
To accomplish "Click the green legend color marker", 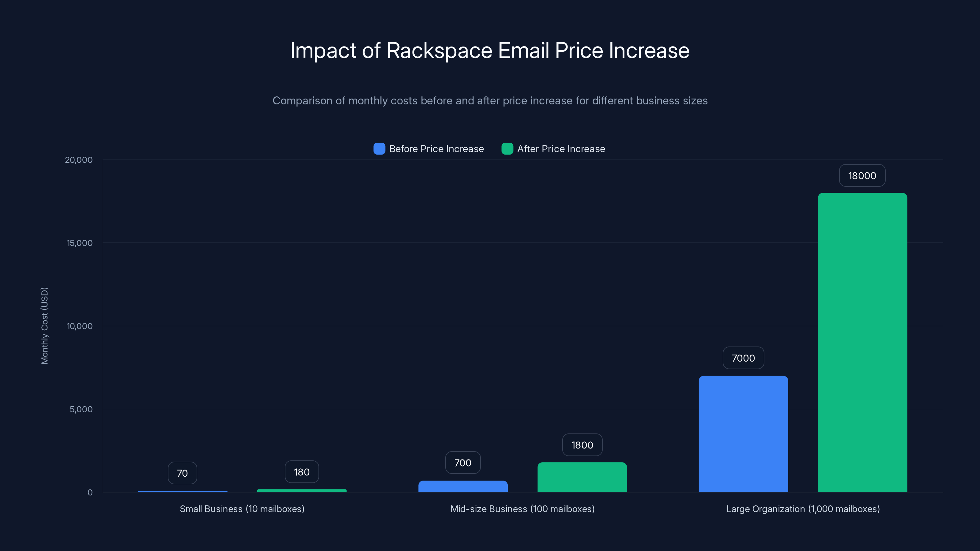I will click(507, 149).
